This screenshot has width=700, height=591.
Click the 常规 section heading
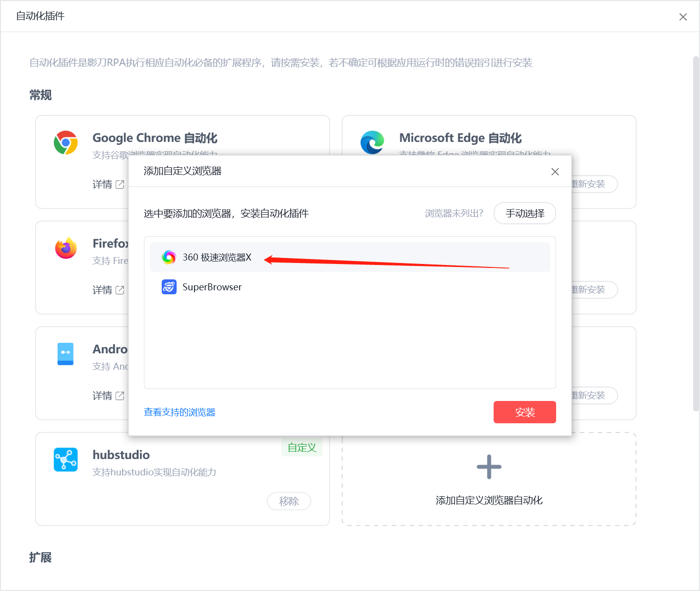click(40, 95)
